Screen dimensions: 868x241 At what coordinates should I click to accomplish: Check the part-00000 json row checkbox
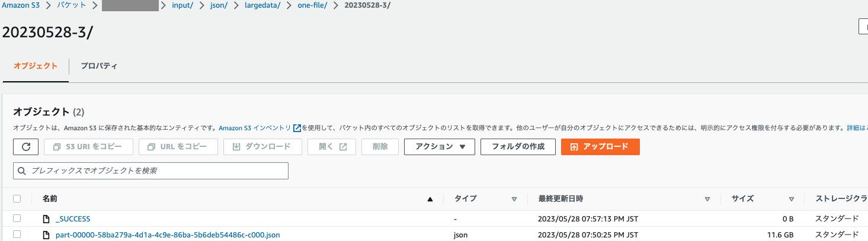click(x=17, y=234)
